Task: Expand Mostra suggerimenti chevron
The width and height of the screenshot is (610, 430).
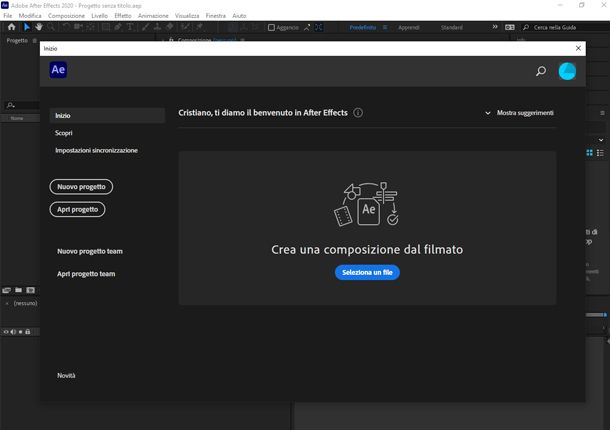Action: [487, 113]
